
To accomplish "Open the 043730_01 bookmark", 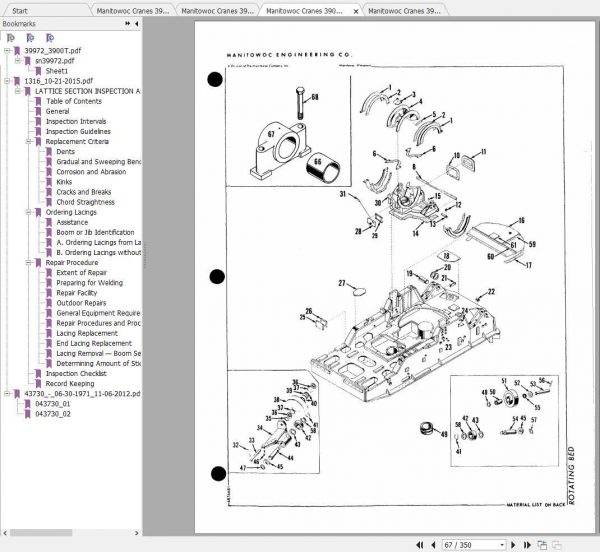I will [53, 404].
